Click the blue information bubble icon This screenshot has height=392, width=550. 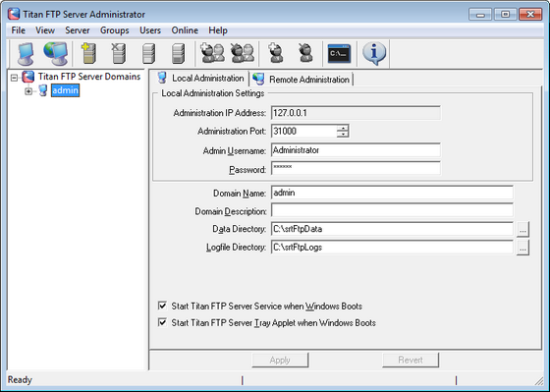click(x=374, y=53)
